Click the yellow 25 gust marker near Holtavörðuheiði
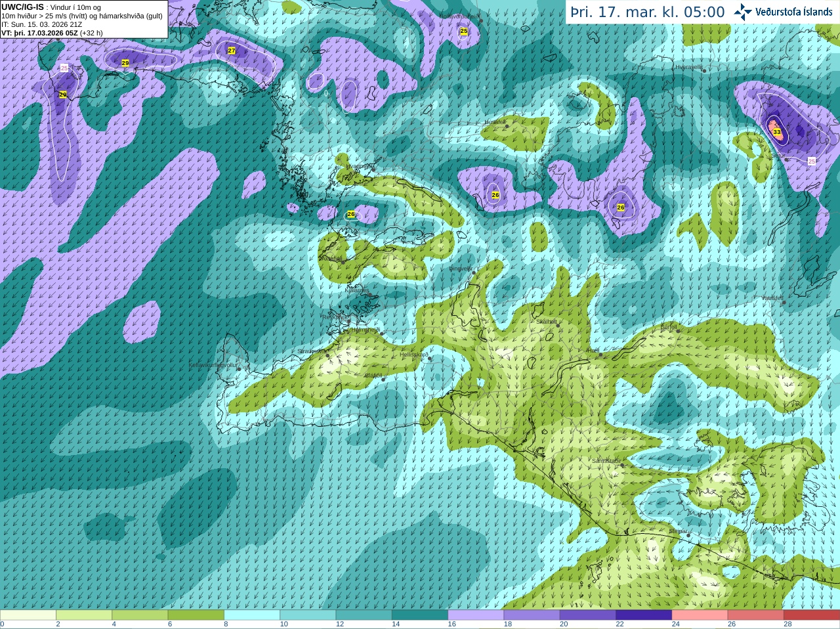The width and height of the screenshot is (840, 629). point(464,31)
